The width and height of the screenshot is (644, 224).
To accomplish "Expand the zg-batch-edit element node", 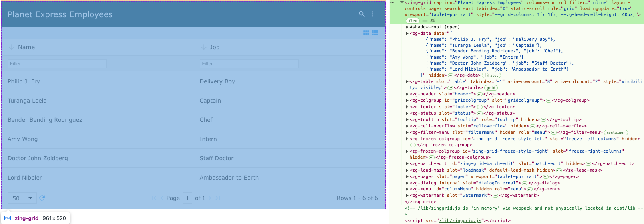I will 407,164.
